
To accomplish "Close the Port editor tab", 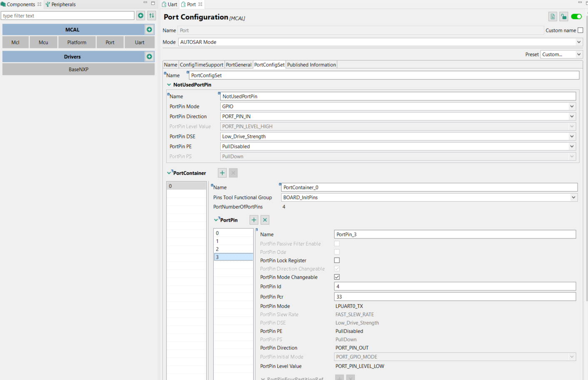I will click(200, 4).
